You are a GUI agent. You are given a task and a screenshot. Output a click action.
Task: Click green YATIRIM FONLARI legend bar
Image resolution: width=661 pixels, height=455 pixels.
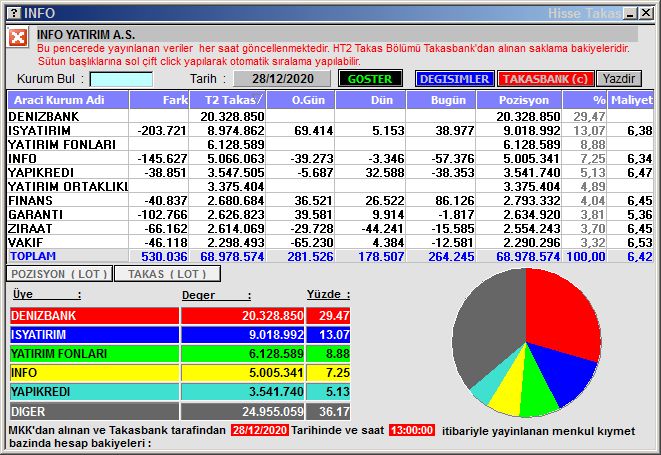point(94,354)
